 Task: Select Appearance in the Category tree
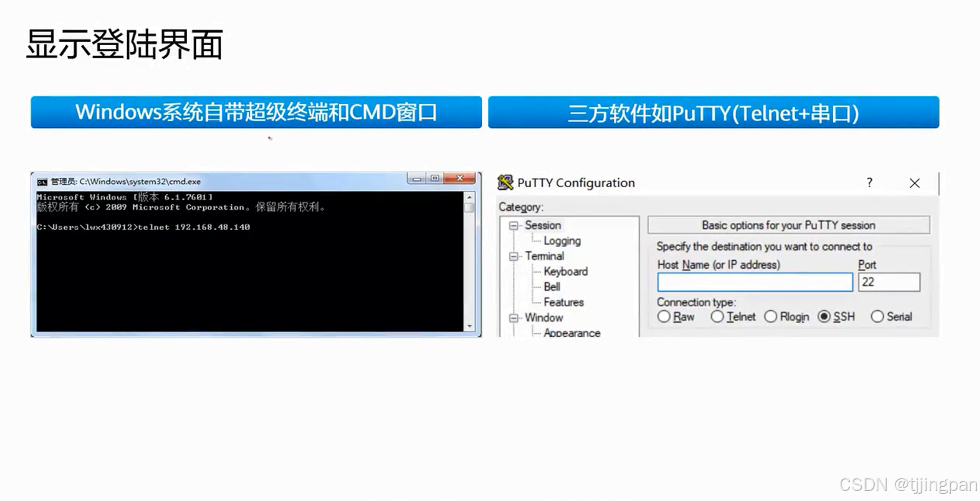572,333
